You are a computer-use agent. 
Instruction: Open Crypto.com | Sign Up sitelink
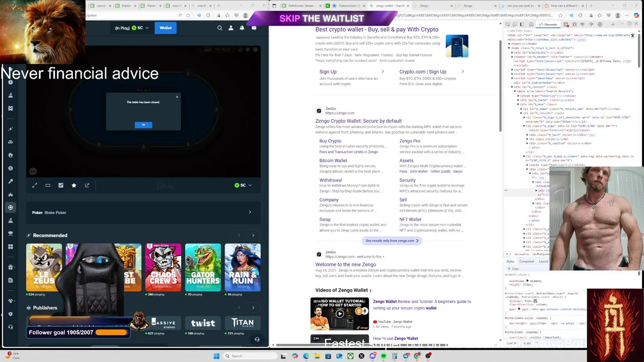pos(423,72)
